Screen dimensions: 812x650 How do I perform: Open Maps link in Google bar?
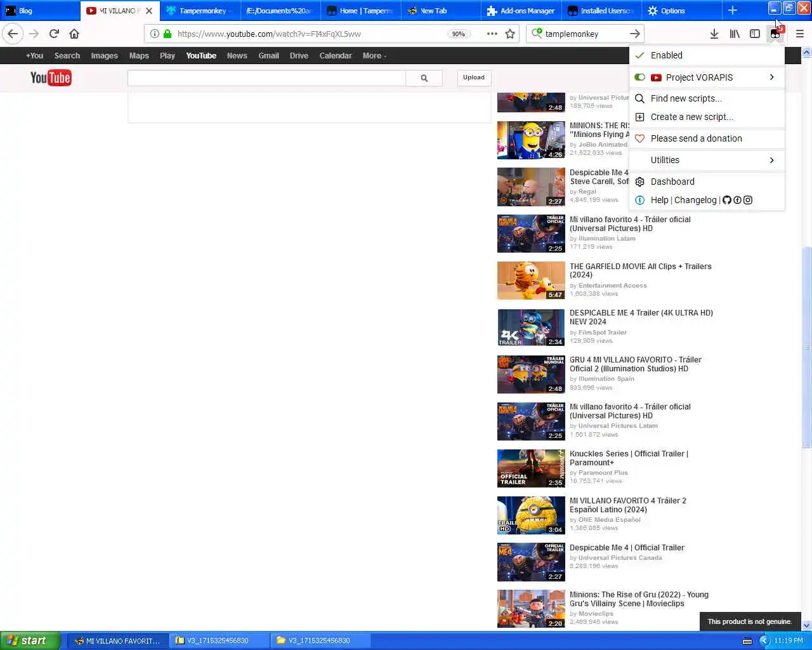coord(139,56)
